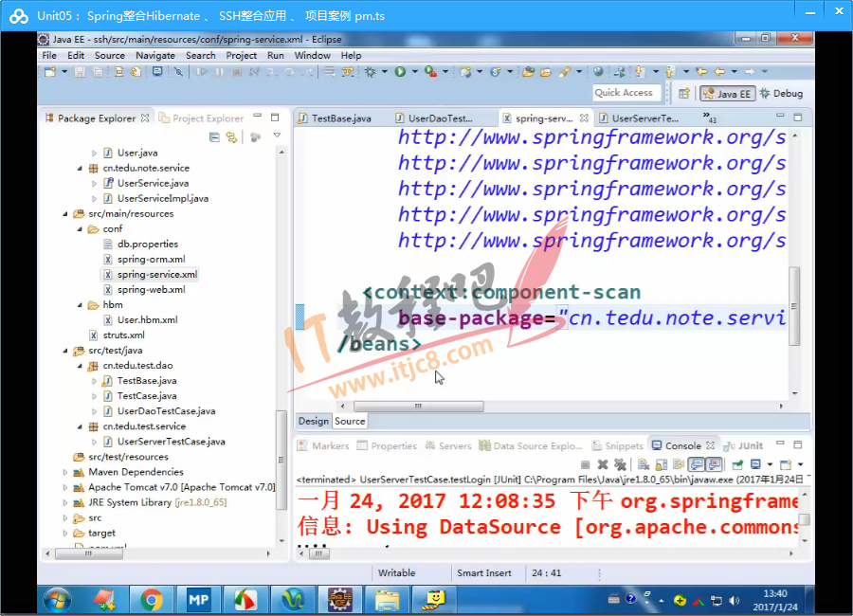The height and width of the screenshot is (616, 853).
Task: Click the Open Type icon
Action: (528, 71)
